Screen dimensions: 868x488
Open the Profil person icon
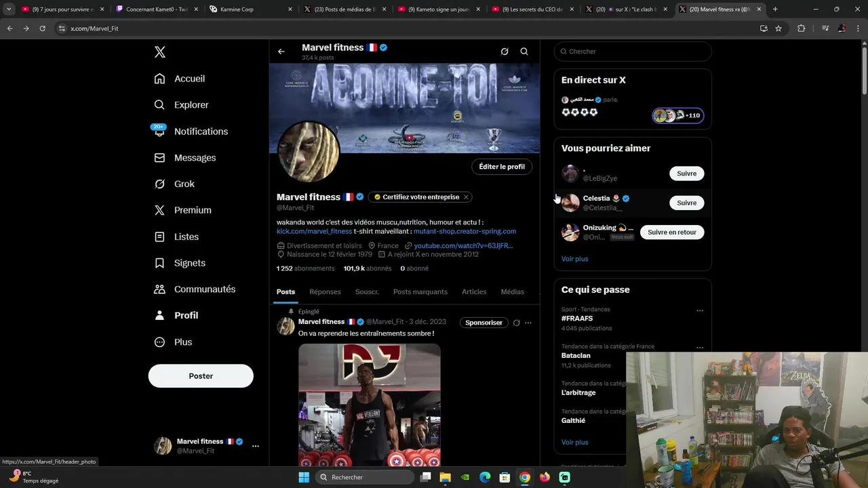(x=159, y=315)
